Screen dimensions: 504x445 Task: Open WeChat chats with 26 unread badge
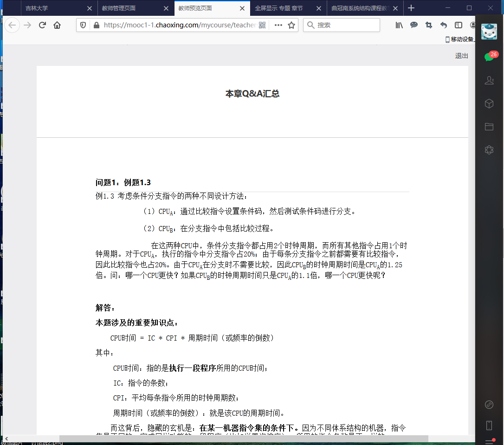click(489, 57)
